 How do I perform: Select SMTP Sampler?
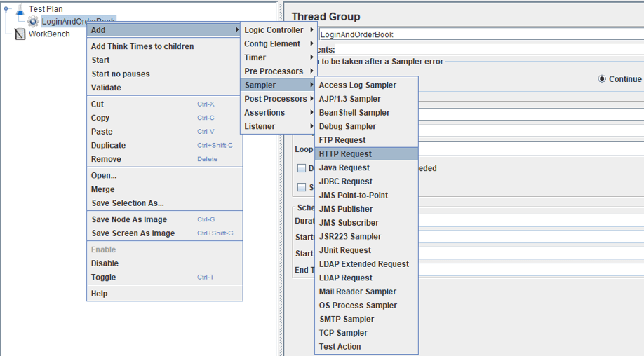click(366, 319)
